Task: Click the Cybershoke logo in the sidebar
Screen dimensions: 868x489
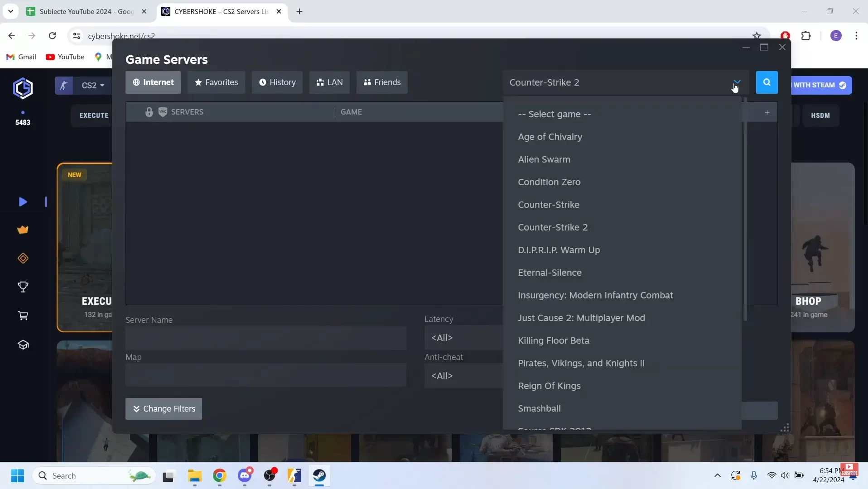Action: tap(23, 88)
